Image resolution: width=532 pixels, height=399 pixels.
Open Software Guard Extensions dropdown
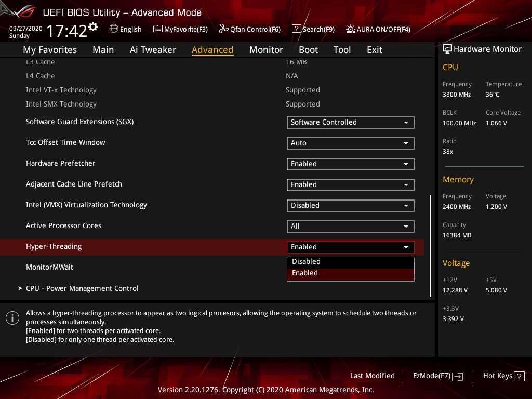(x=350, y=122)
